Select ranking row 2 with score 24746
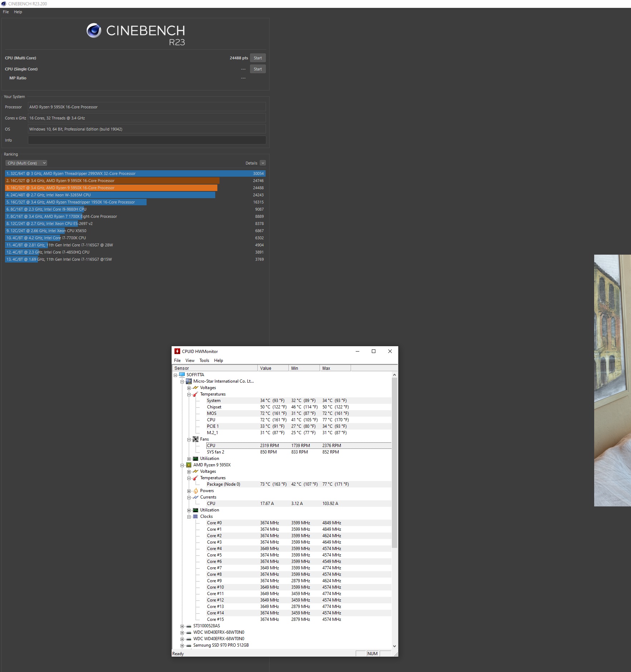 tap(135, 181)
